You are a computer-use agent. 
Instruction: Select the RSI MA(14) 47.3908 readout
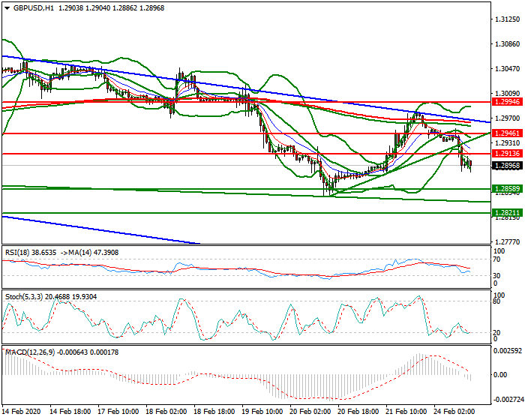pyautogui.click(x=89, y=253)
